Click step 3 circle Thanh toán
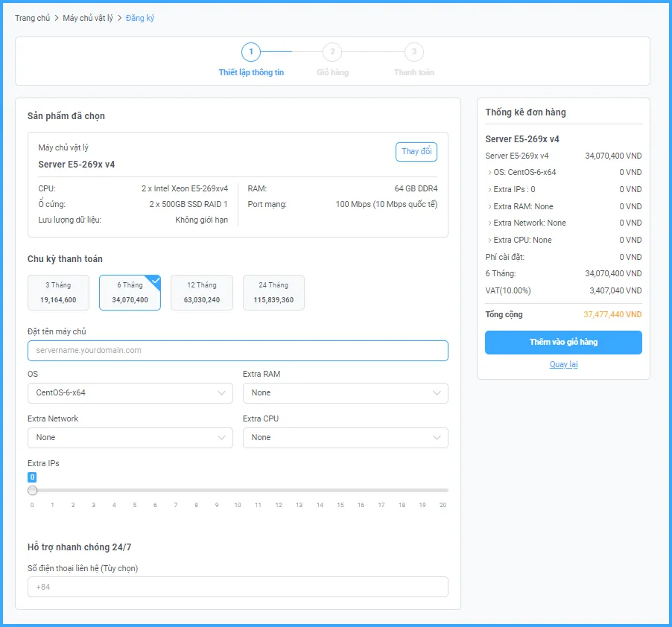 pos(413,52)
